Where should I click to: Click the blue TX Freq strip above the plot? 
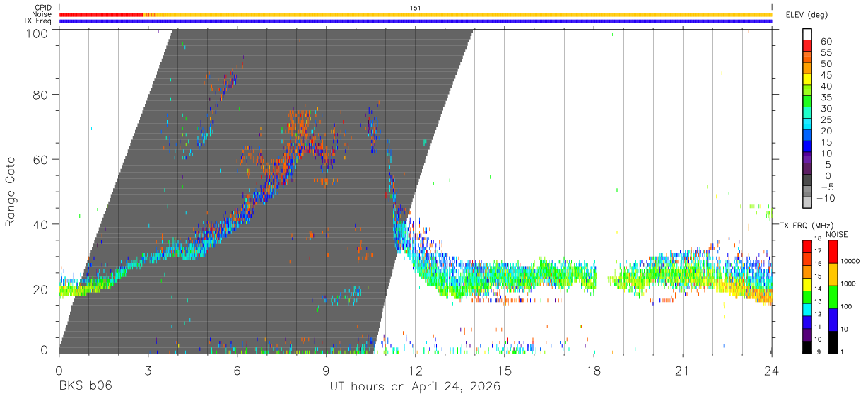coord(416,21)
